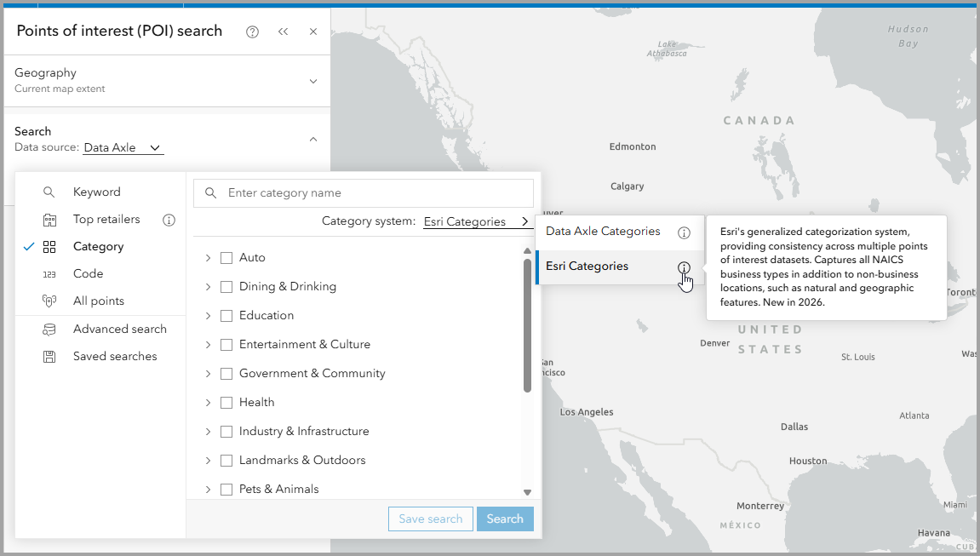The image size is (980, 556).
Task: Click the Save search button
Action: [x=430, y=519]
